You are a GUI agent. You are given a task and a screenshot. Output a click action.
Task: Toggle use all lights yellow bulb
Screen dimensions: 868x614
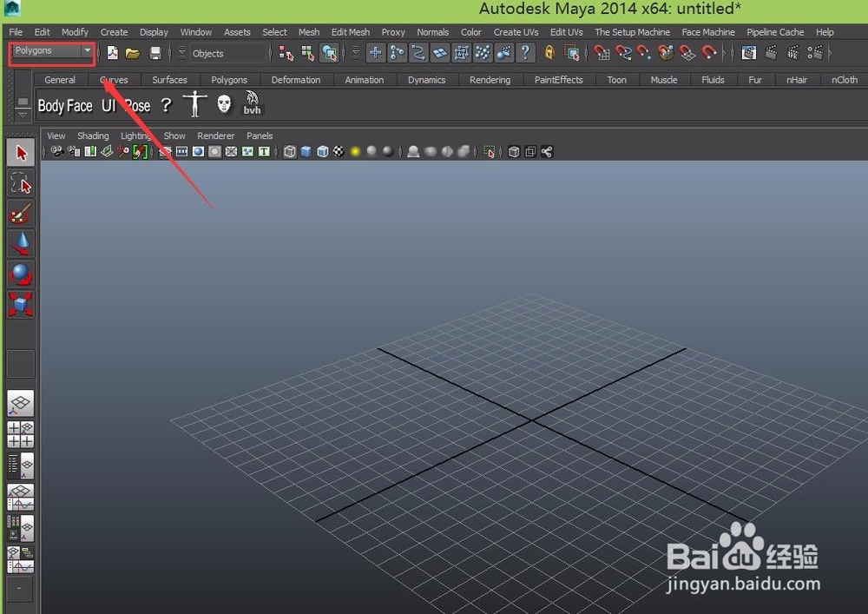coord(355,152)
